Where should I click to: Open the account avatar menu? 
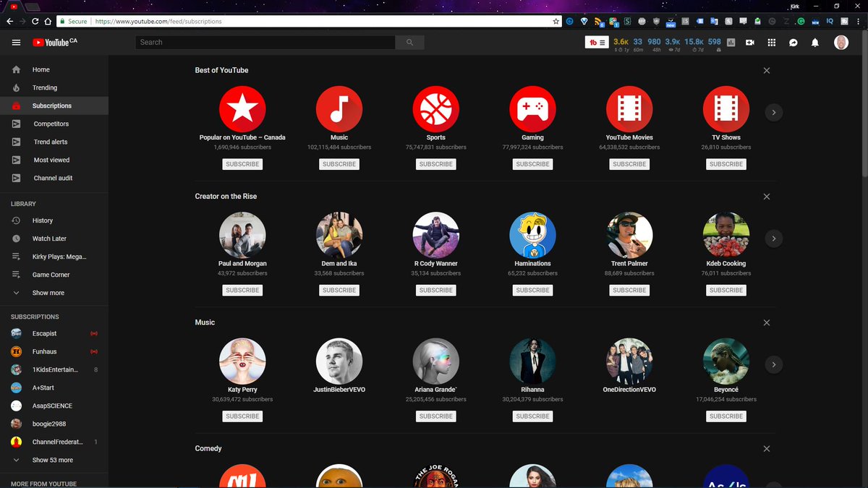(x=841, y=43)
